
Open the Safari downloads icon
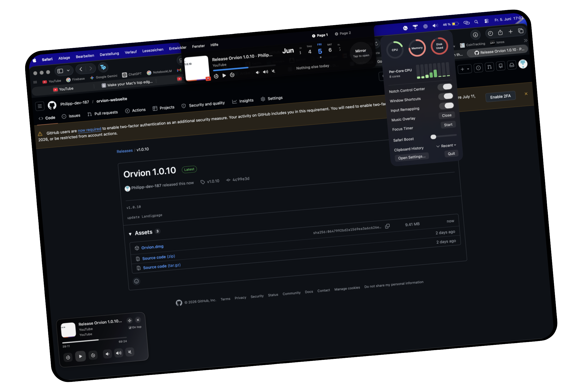475,35
